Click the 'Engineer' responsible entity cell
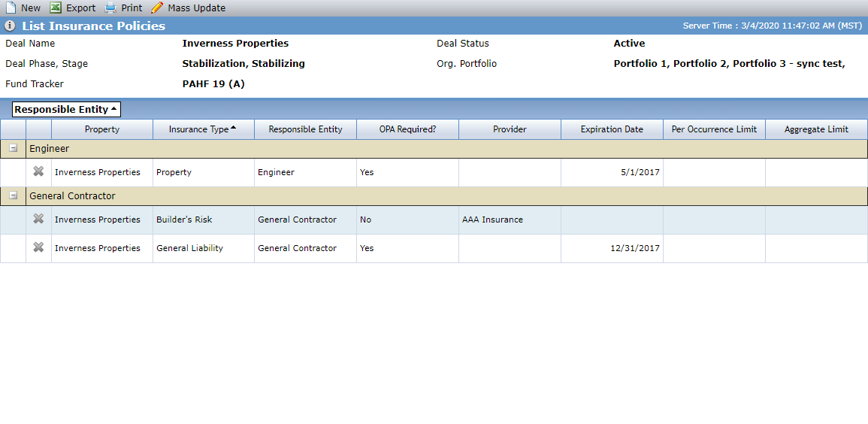This screenshot has width=868, height=424. tap(306, 172)
